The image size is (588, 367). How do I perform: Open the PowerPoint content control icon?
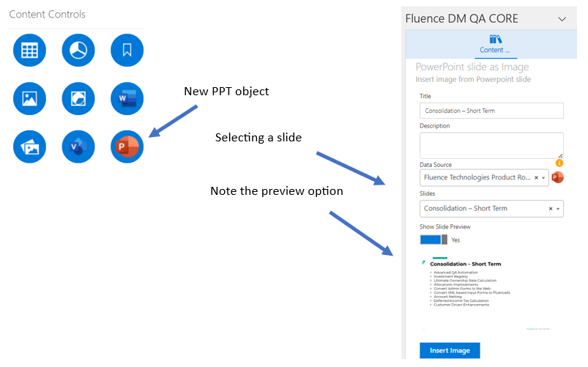(127, 147)
